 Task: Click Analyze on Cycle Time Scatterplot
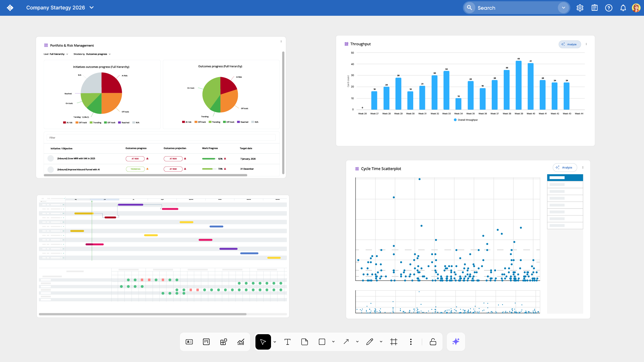[565, 168]
